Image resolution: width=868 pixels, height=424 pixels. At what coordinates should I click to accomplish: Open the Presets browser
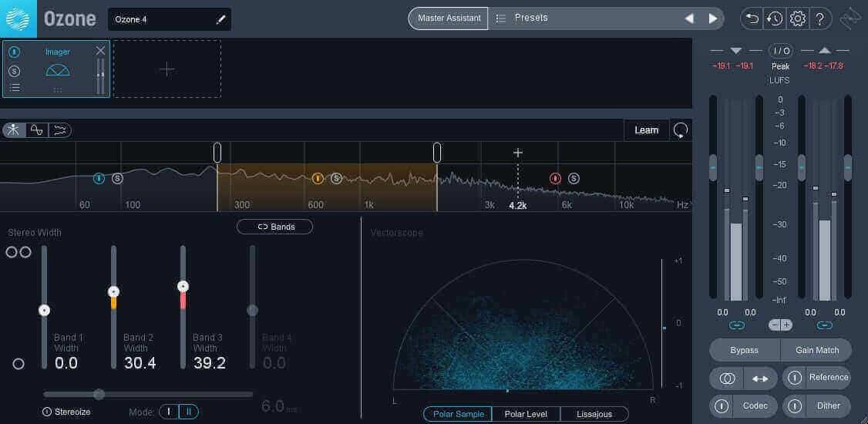coord(531,18)
